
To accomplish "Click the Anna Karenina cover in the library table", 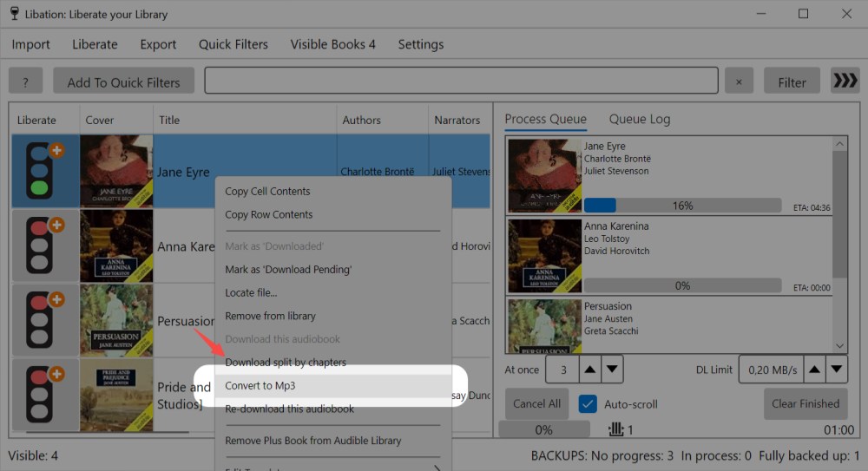I will tap(116, 245).
